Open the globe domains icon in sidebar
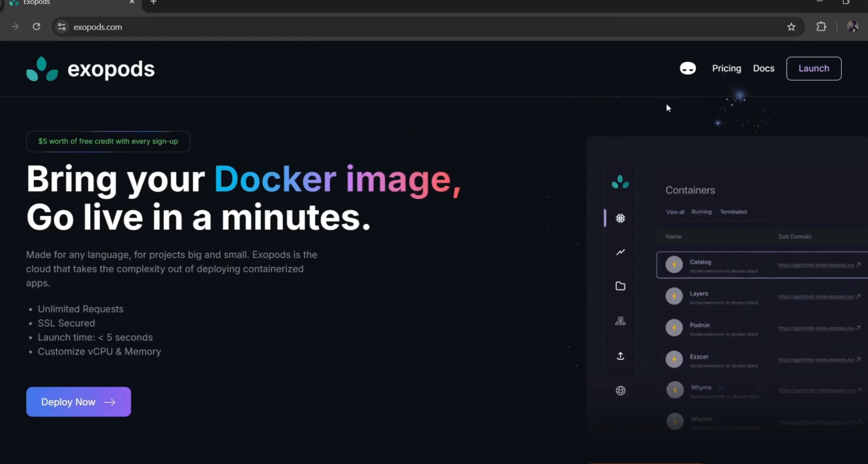Viewport: 868px width, 464px height. click(x=620, y=391)
